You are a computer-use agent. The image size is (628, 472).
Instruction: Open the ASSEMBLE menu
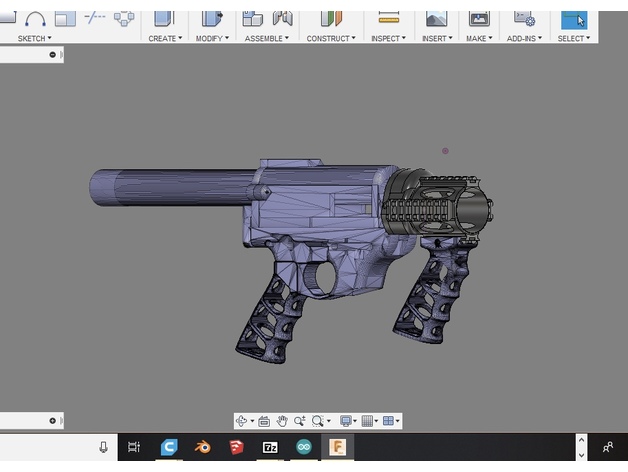click(x=266, y=38)
